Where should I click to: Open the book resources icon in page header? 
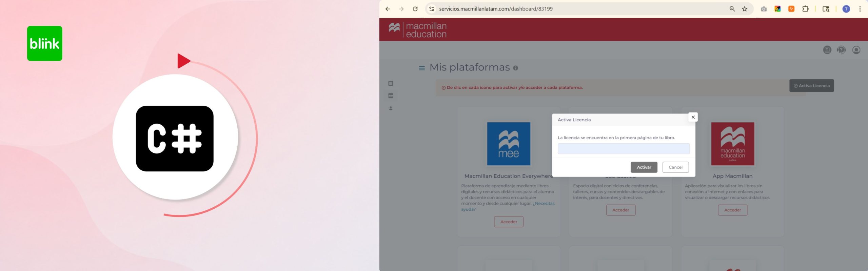pyautogui.click(x=827, y=50)
